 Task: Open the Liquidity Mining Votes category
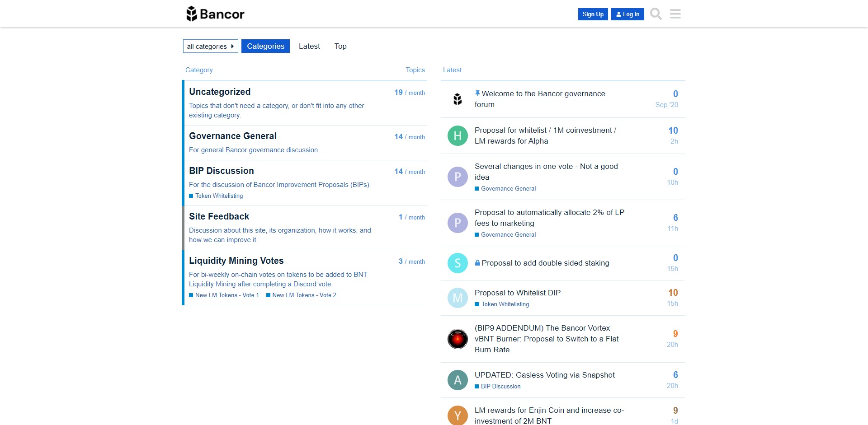pos(236,261)
